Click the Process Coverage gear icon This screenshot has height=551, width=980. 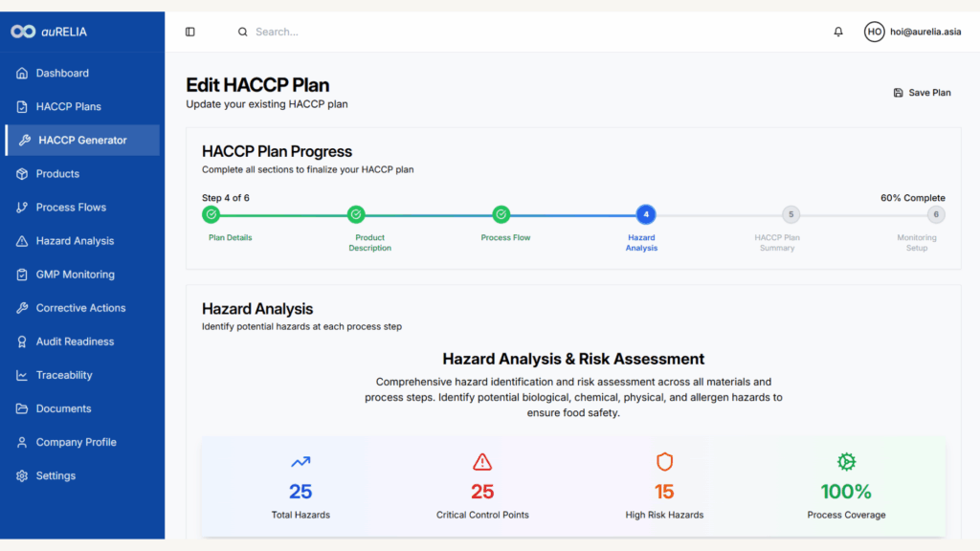point(846,462)
